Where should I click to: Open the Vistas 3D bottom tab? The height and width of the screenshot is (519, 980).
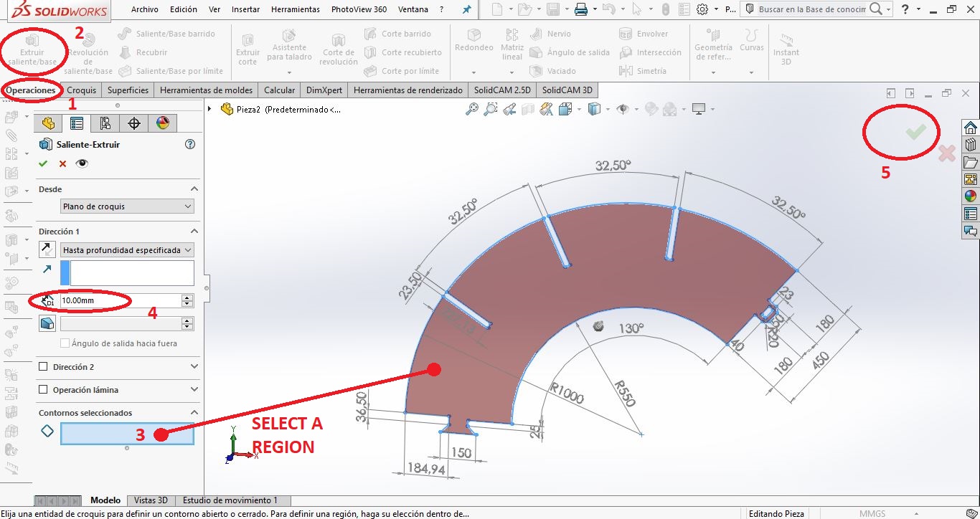(x=151, y=500)
